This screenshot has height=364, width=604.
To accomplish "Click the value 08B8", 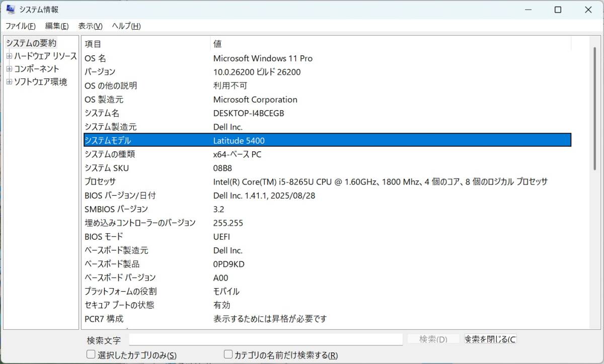I will [x=223, y=168].
